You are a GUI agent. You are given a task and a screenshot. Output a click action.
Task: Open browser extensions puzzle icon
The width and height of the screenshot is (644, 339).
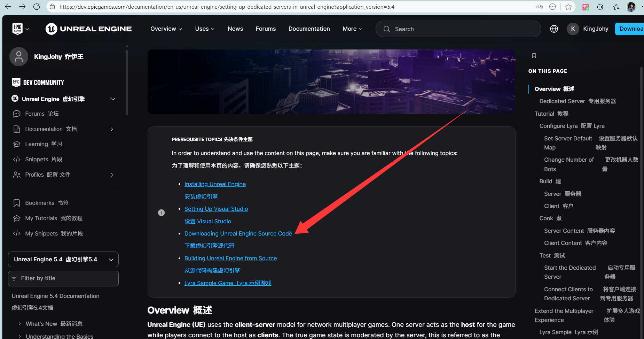pos(600,7)
